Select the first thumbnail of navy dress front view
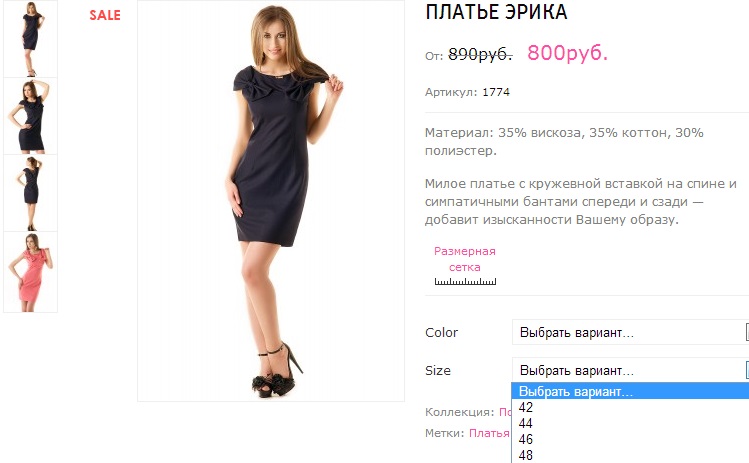749x463 pixels. 30,38
